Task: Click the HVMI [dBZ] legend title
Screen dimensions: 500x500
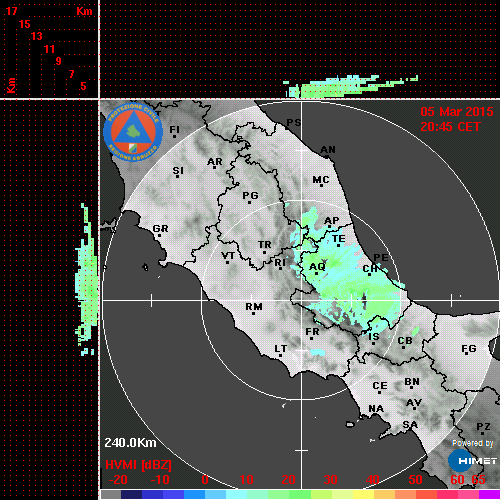Action: pyautogui.click(x=138, y=465)
